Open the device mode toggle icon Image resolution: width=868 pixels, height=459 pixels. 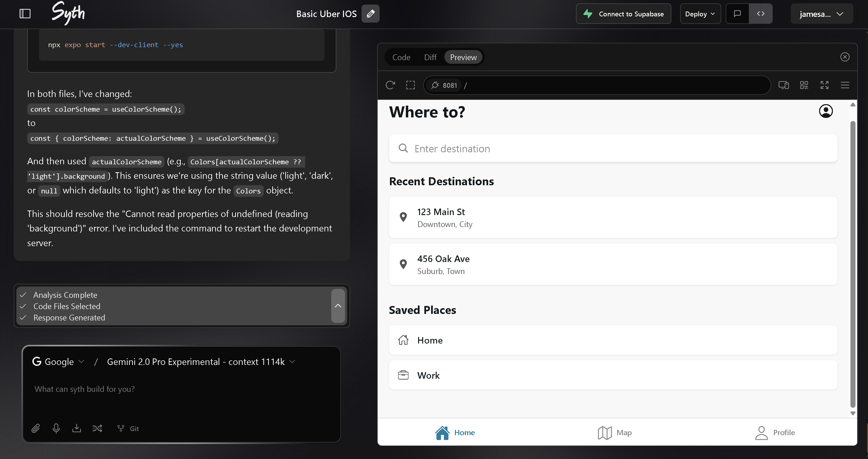(784, 85)
